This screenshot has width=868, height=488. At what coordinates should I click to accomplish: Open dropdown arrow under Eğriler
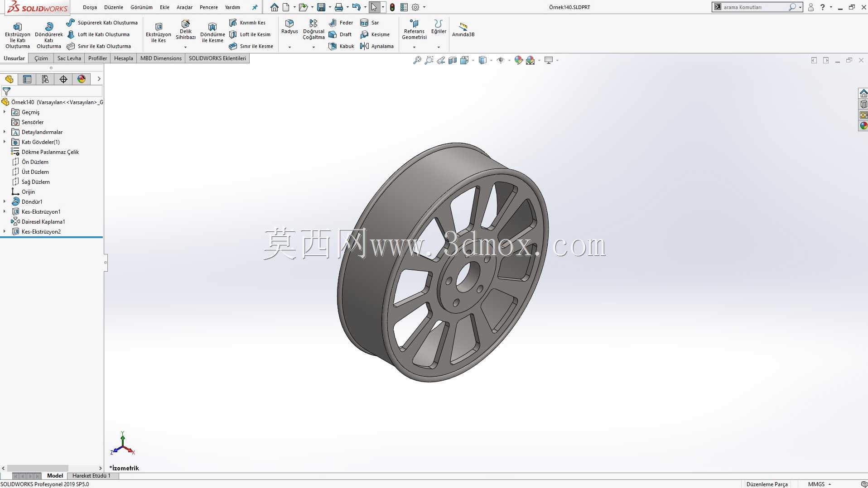(439, 47)
